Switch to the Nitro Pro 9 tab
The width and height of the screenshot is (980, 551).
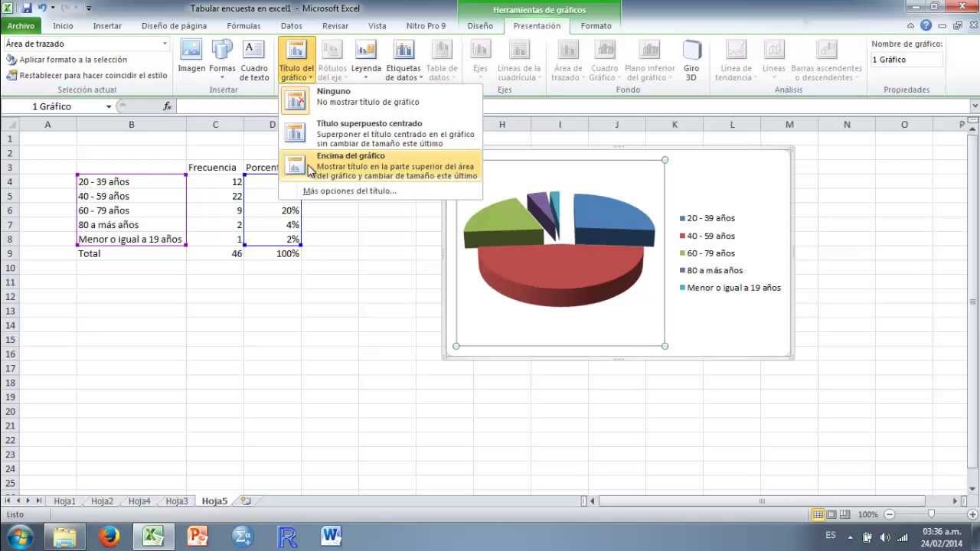(426, 25)
